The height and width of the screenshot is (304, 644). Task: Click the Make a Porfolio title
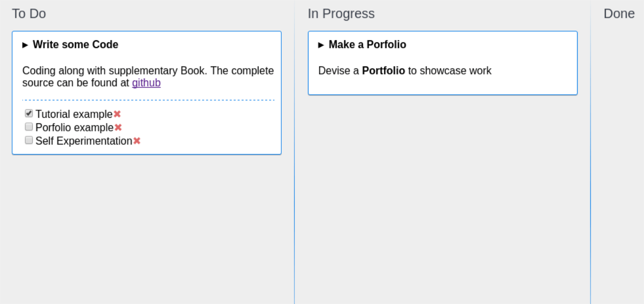[x=367, y=45]
